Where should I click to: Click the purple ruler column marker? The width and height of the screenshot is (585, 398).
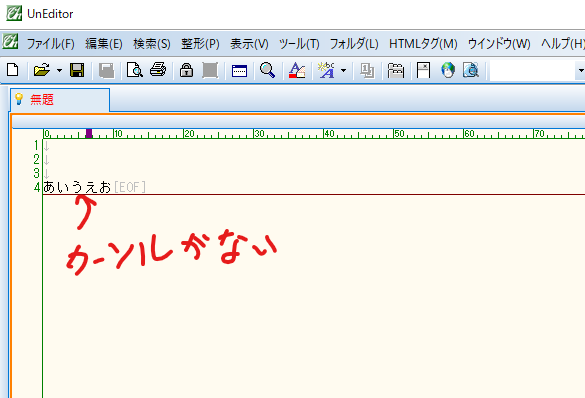coord(89,134)
